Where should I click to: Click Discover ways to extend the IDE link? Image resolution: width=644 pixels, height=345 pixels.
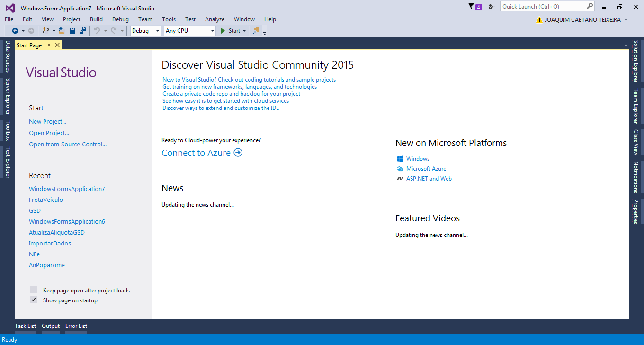(221, 108)
